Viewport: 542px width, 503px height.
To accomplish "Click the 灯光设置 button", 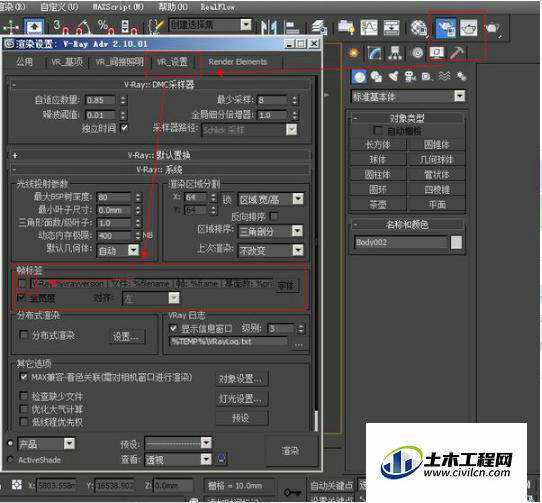I will click(241, 399).
